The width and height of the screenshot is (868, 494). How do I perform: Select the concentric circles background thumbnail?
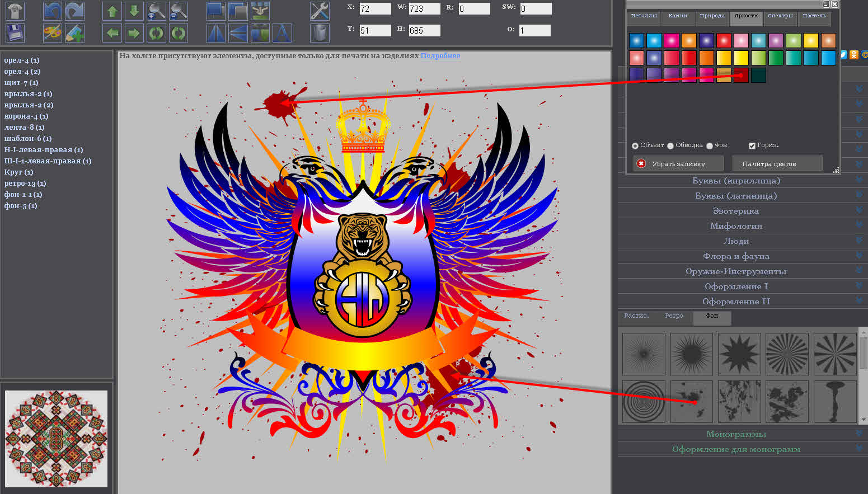pyautogui.click(x=644, y=402)
